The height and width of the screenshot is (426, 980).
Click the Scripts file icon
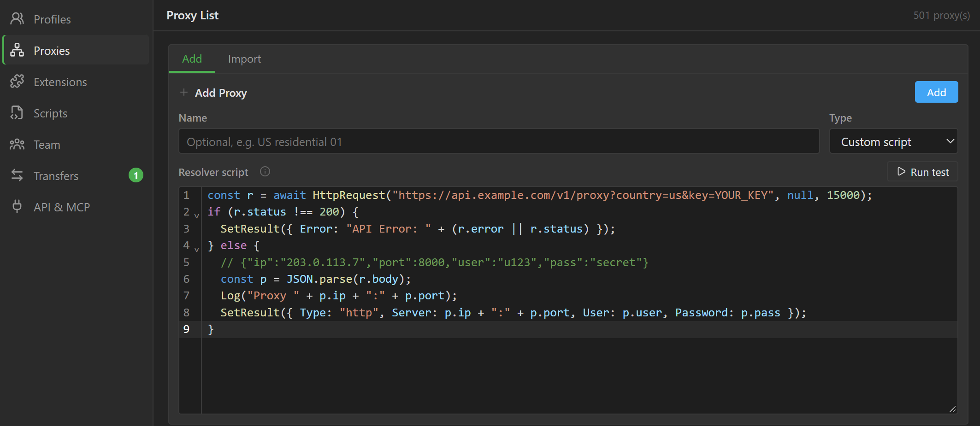(x=17, y=113)
